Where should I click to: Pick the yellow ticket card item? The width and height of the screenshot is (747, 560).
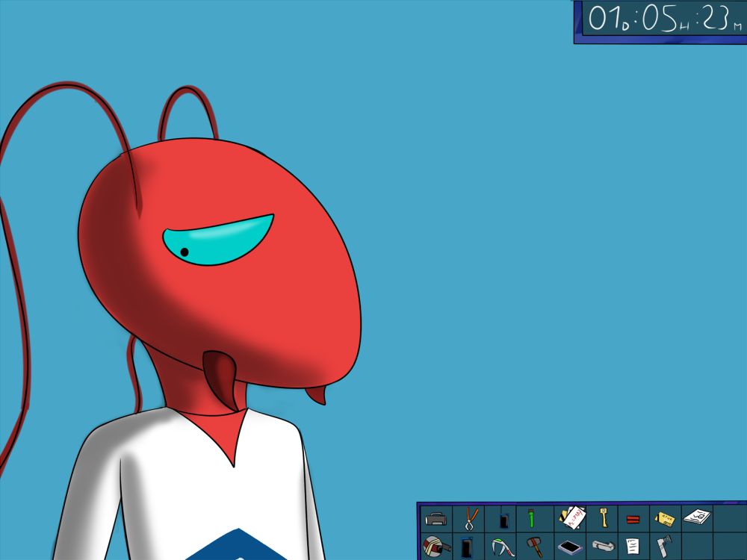[665, 518]
